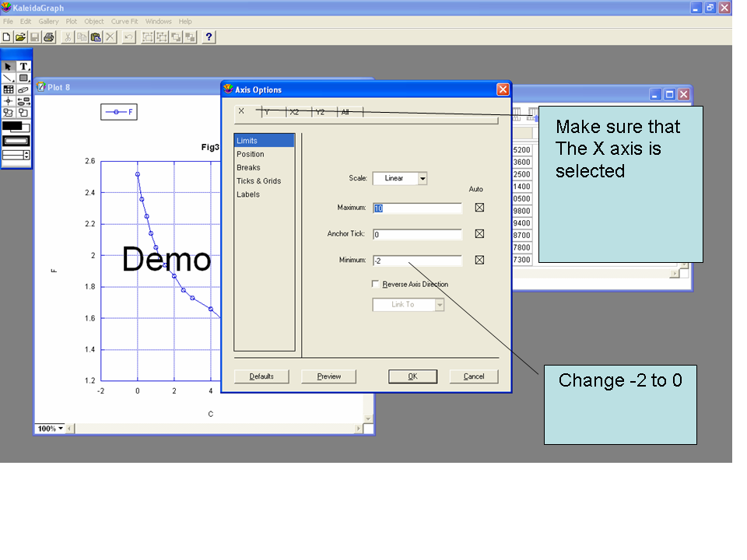Click the Minimum value field

pyautogui.click(x=417, y=261)
